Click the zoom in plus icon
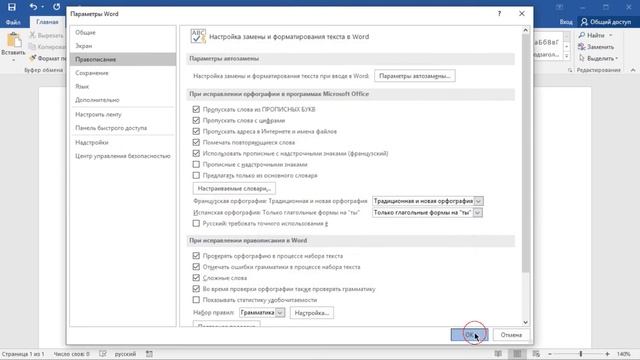 [x=607, y=354]
